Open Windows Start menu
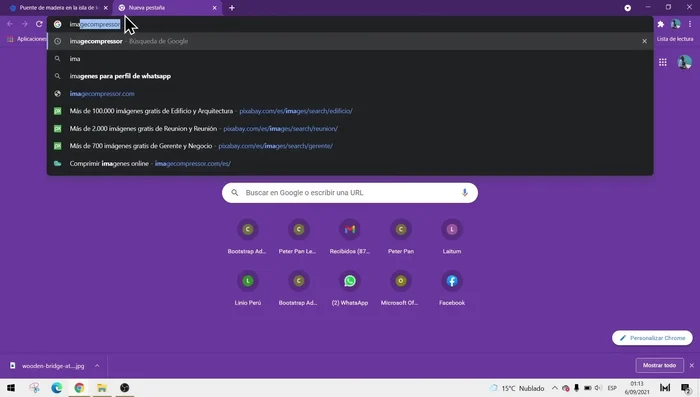This screenshot has height=397, width=700. [x=11, y=388]
